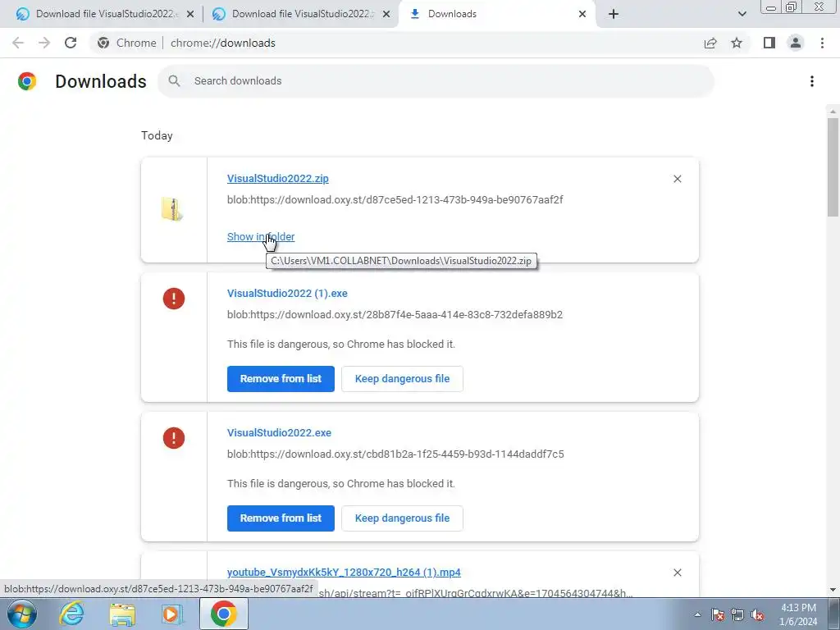The height and width of the screenshot is (630, 840).
Task: Click the blob URL of VisualStudio2022.zip
Action: tap(395, 200)
